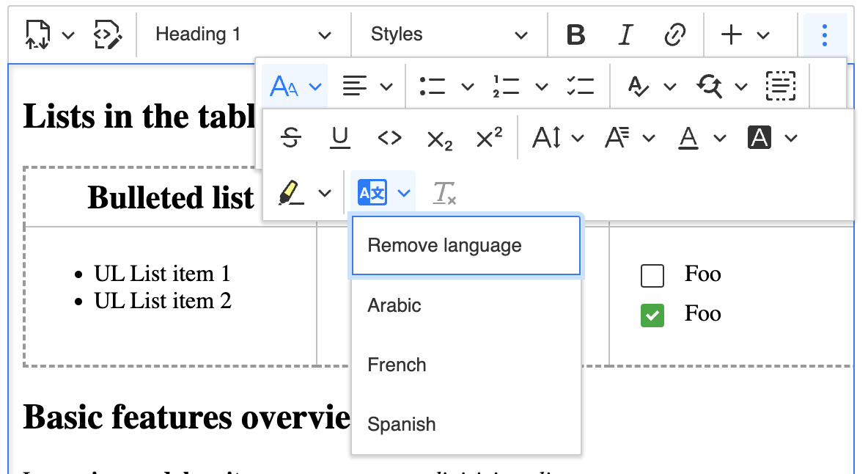Click the UL List item 1 text
The width and height of the screenshot is (868, 474).
pyautogui.click(x=162, y=273)
